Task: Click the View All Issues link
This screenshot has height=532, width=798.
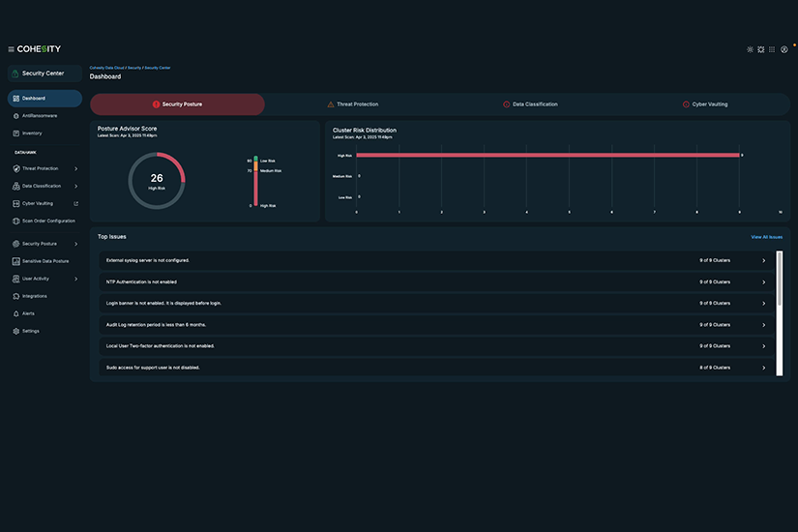Action: tap(766, 237)
